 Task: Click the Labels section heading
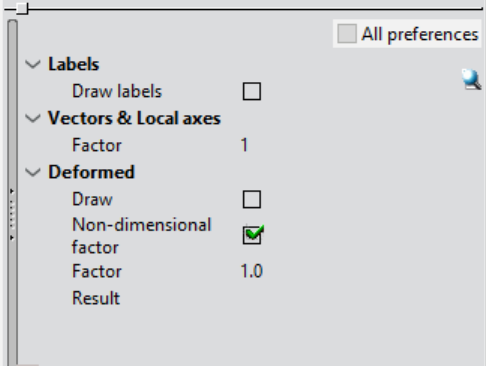coord(74,64)
